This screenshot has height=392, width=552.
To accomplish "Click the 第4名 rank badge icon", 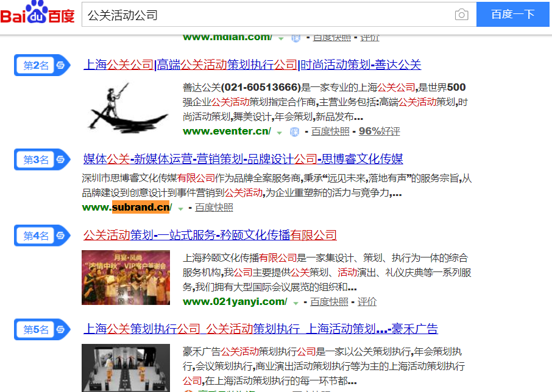I will tap(42, 235).
